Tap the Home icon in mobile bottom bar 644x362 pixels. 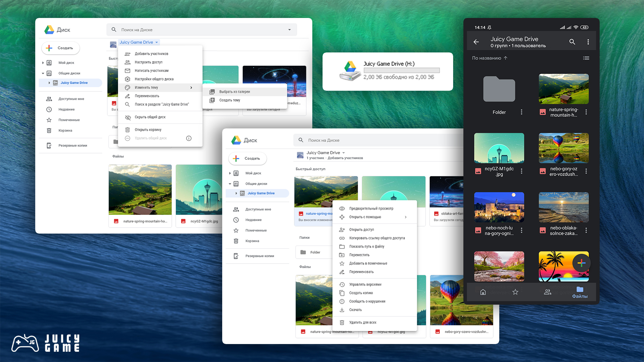[483, 292]
